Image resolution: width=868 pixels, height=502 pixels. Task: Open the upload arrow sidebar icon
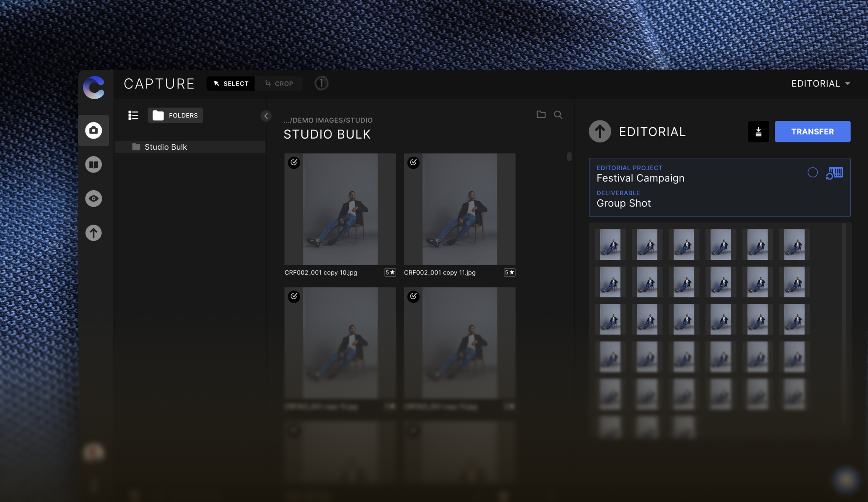(94, 233)
